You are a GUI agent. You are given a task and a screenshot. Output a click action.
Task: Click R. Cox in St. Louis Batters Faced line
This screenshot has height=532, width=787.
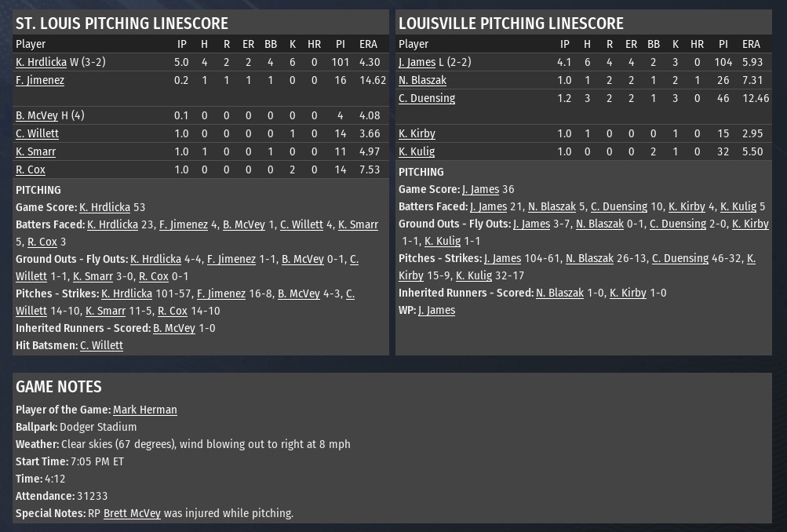click(37, 242)
